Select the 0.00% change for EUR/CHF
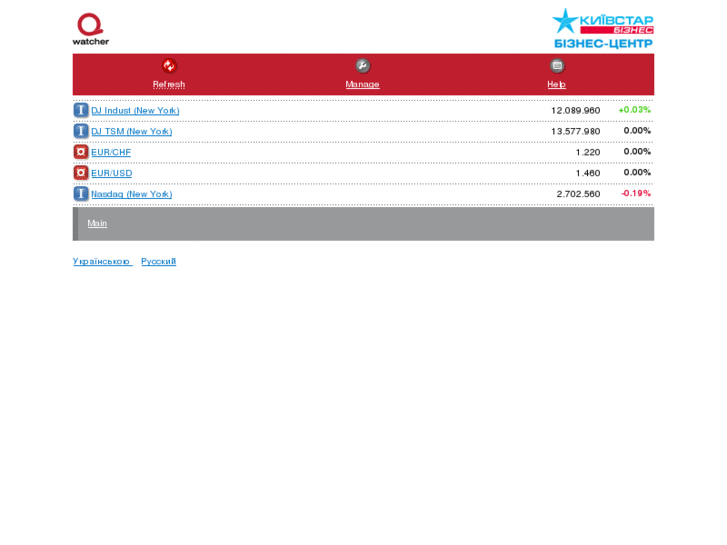727x545 pixels. (637, 152)
